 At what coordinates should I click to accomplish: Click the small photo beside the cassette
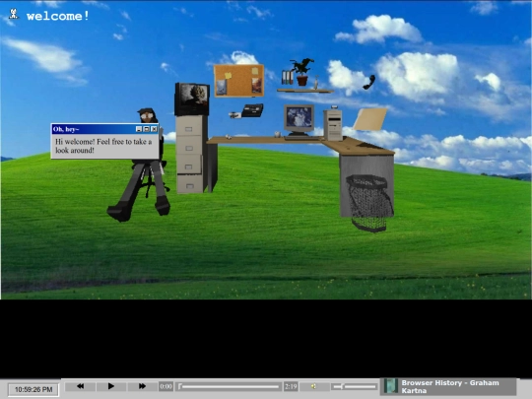pyautogui.click(x=234, y=115)
